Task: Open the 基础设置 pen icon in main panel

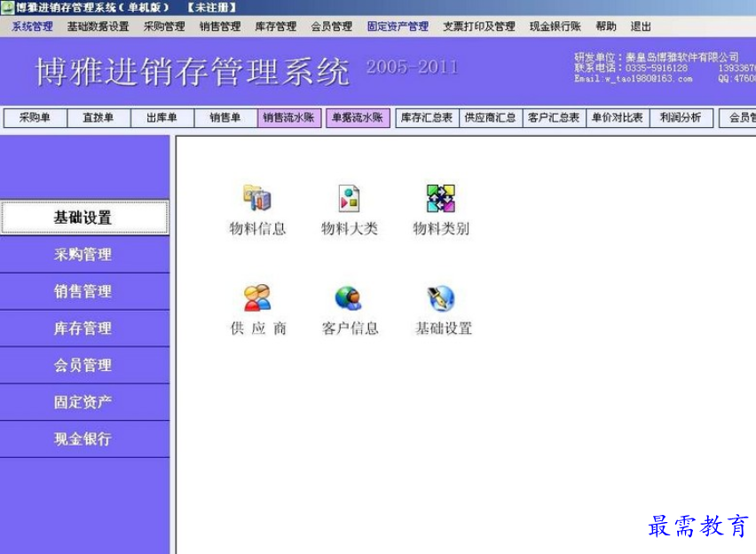Action: point(441,297)
